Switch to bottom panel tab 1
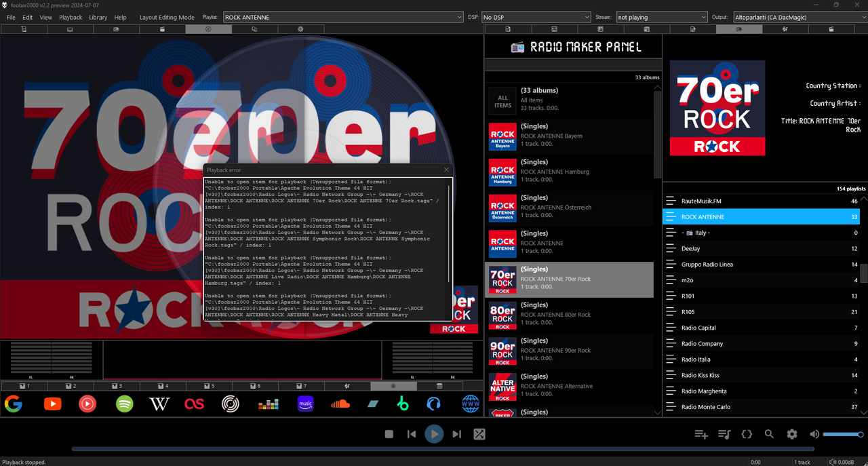The width and height of the screenshot is (868, 466). point(24,386)
